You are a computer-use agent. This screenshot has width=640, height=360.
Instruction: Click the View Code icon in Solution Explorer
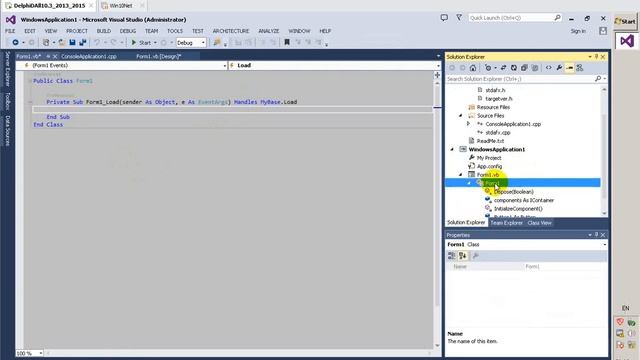(549, 68)
